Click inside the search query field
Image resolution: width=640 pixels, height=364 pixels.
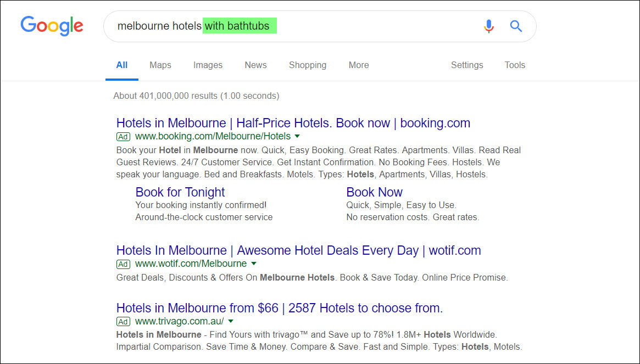[x=292, y=26]
